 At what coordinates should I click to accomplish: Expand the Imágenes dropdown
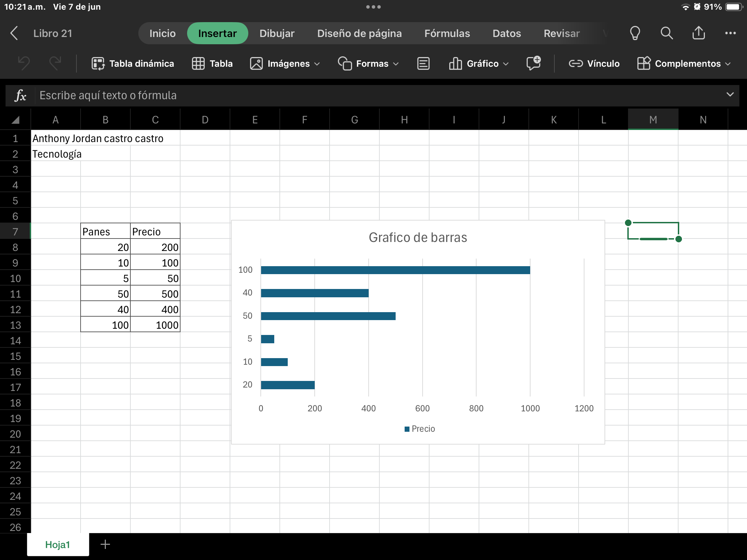(285, 64)
